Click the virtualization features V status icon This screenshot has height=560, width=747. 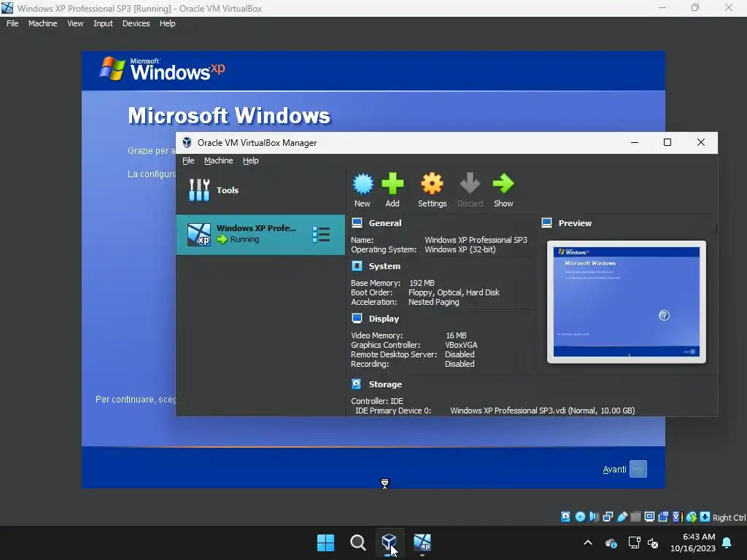pos(677,517)
